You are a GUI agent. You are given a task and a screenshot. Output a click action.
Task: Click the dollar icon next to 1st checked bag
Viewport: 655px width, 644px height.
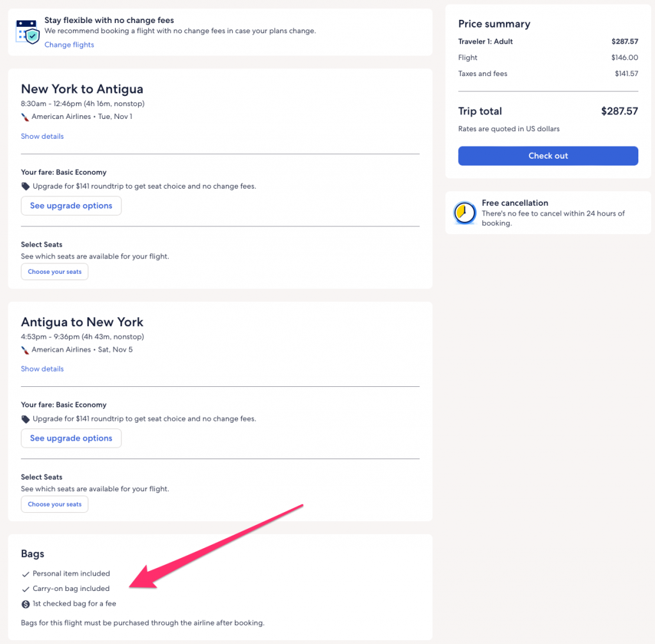pos(26,604)
